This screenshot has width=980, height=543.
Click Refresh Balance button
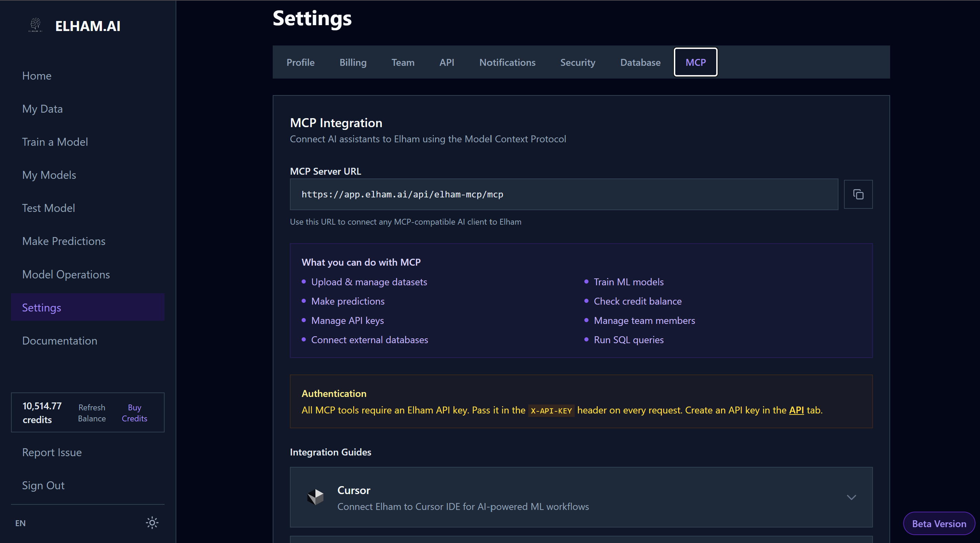pos(92,413)
